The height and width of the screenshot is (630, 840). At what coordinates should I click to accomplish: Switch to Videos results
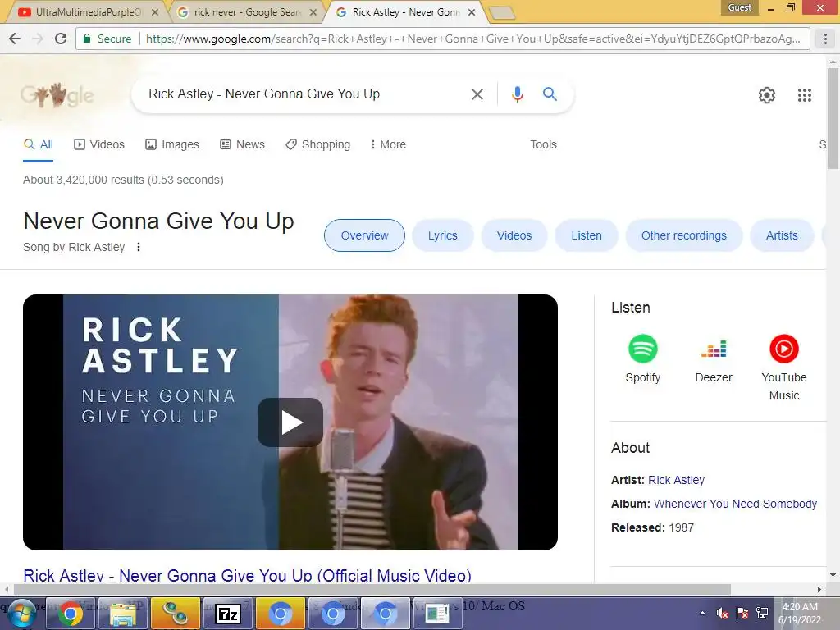tap(99, 144)
